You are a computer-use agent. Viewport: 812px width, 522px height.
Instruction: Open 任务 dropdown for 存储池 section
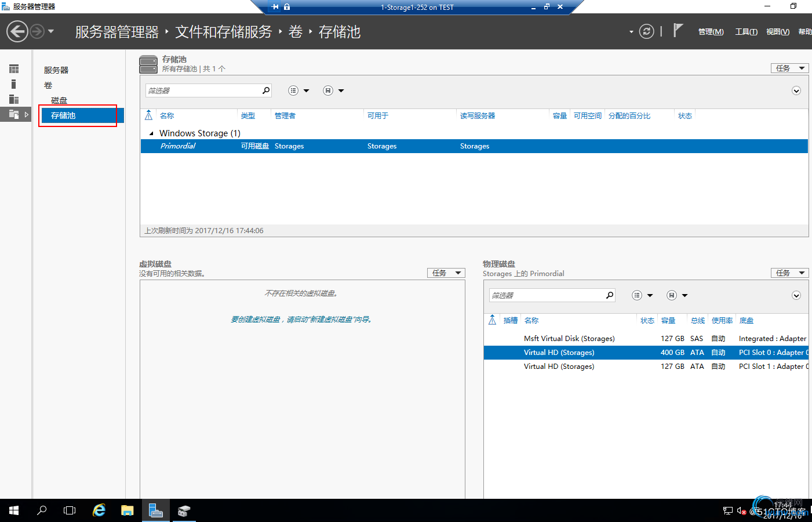coord(789,68)
